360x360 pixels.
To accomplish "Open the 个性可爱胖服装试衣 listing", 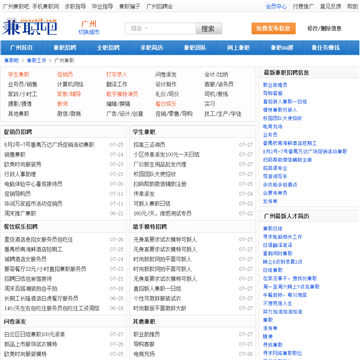I will (157, 298).
